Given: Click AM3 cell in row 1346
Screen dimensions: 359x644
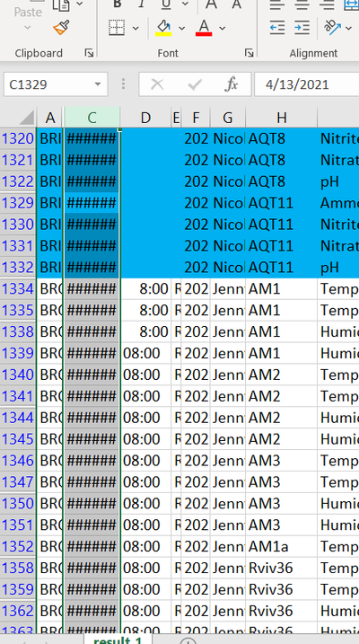Looking at the screenshot, I should point(282,461).
